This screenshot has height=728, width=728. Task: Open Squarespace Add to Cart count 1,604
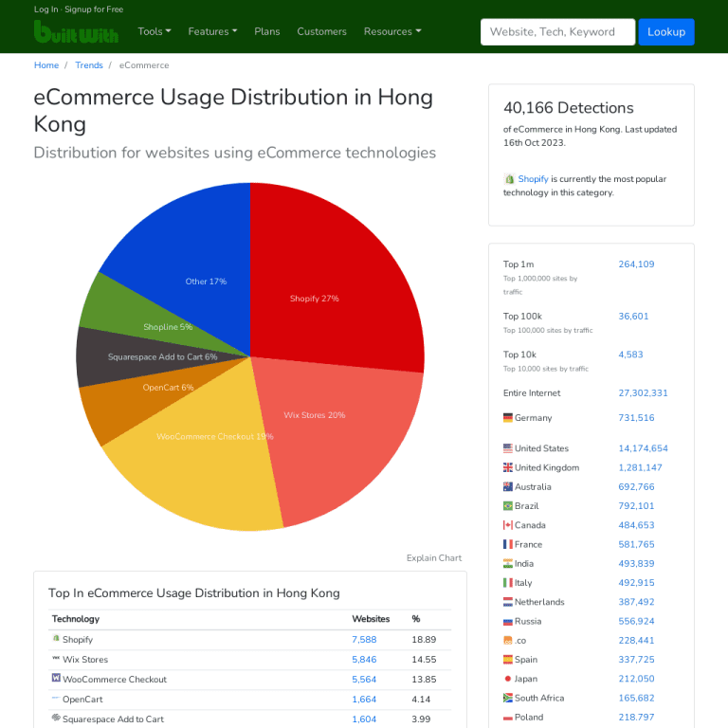coord(364,719)
